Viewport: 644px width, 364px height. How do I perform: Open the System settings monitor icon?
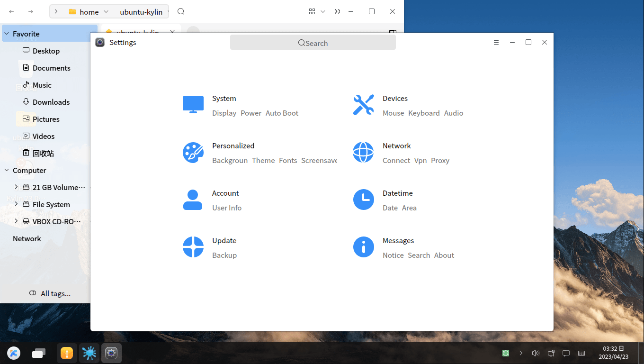[x=193, y=105]
